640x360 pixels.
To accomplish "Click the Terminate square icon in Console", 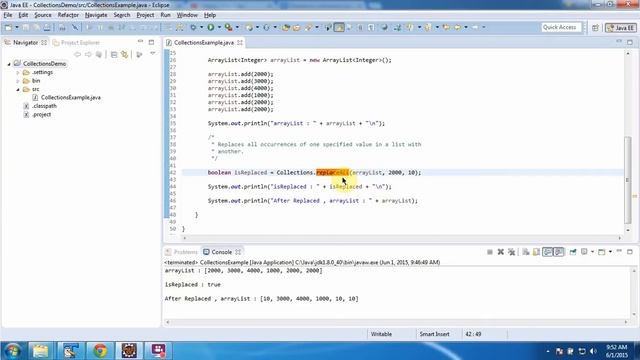I will pos(490,252).
